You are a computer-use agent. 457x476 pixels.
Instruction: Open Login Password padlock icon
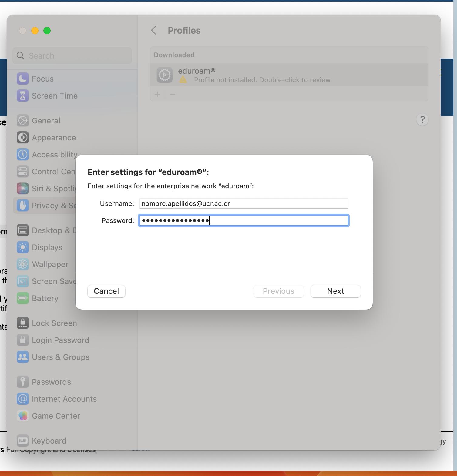23,340
